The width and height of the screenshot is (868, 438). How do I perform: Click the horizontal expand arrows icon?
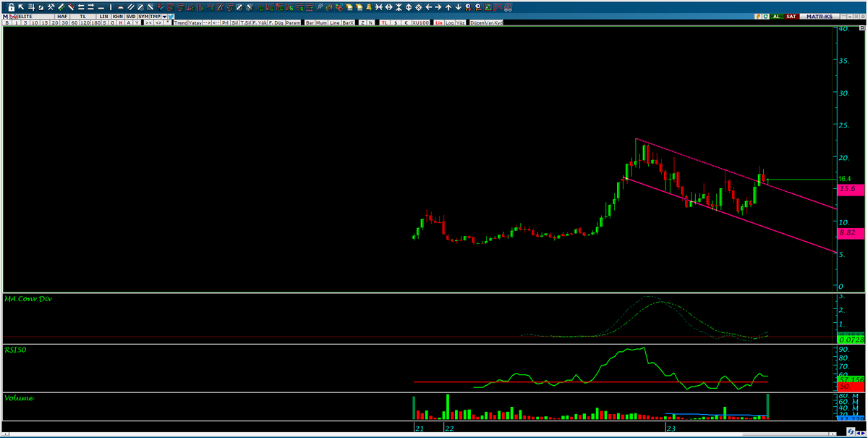tap(388, 7)
